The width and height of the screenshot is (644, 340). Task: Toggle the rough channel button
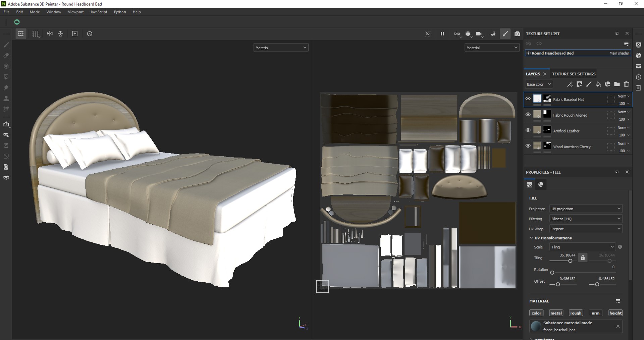[x=576, y=313]
